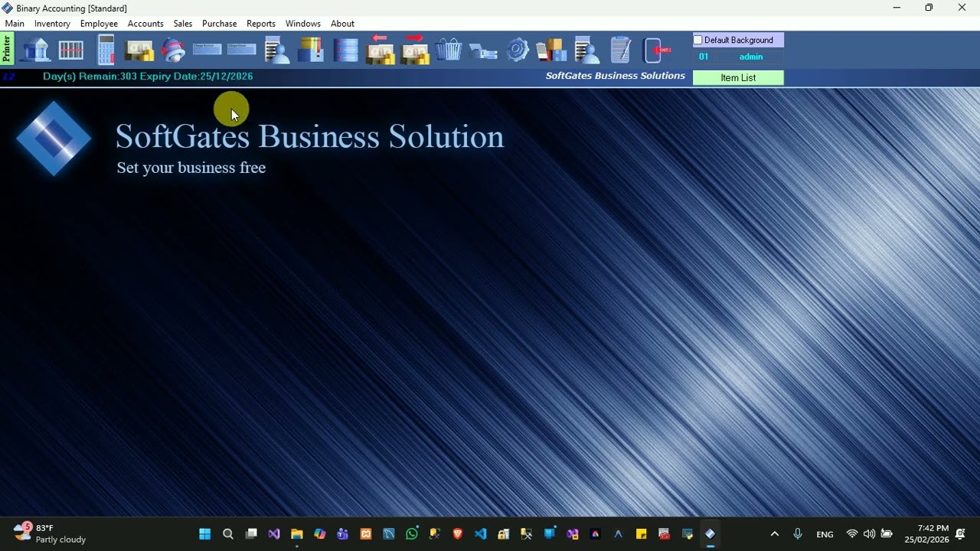Open Brave browser from the taskbar

coord(458,534)
